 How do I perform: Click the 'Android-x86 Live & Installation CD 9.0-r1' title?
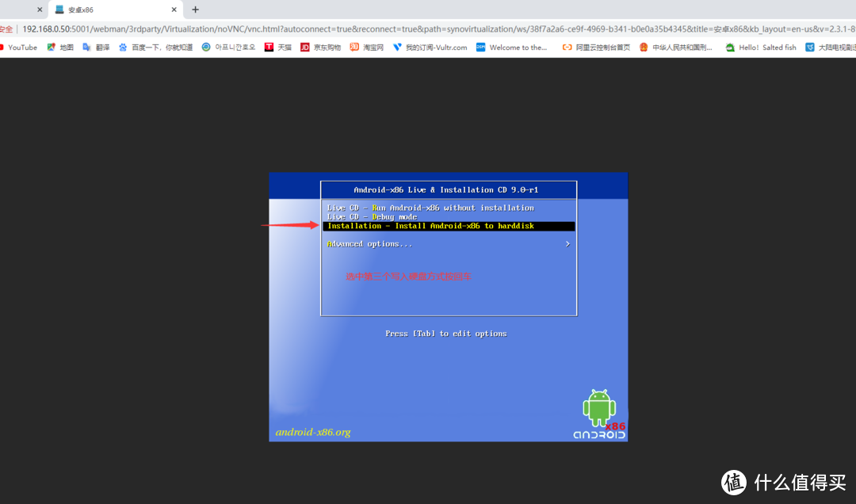[x=446, y=190]
